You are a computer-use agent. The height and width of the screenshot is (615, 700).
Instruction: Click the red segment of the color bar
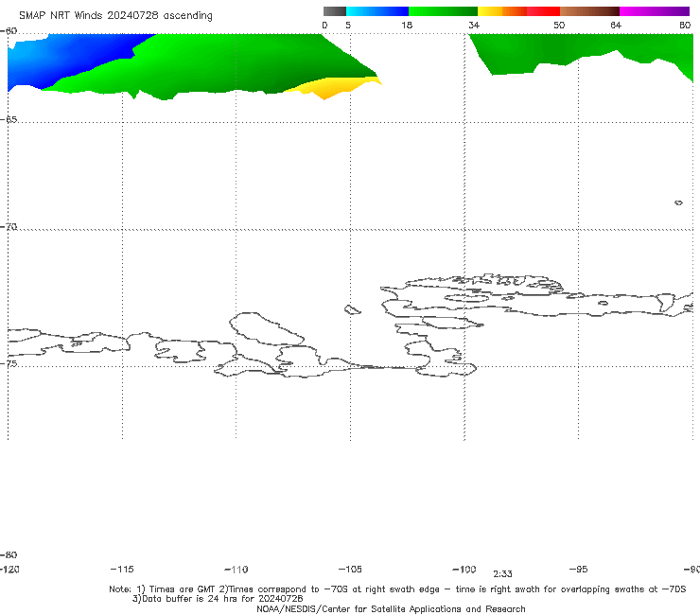pyautogui.click(x=543, y=11)
